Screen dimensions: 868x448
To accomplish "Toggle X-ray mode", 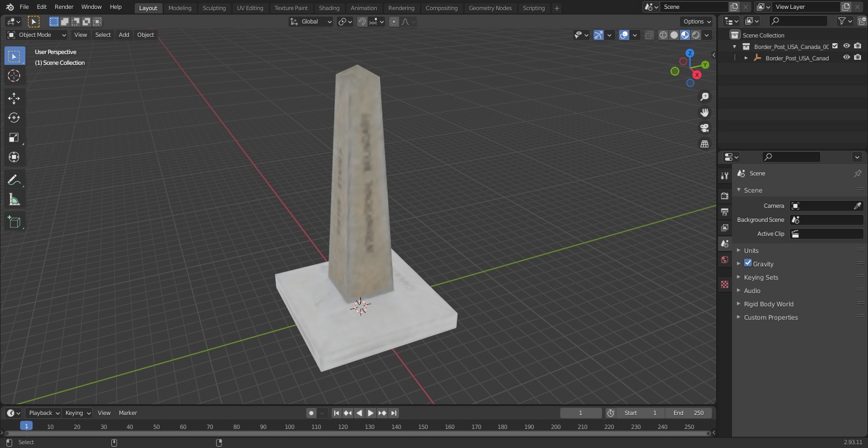I will [x=649, y=35].
